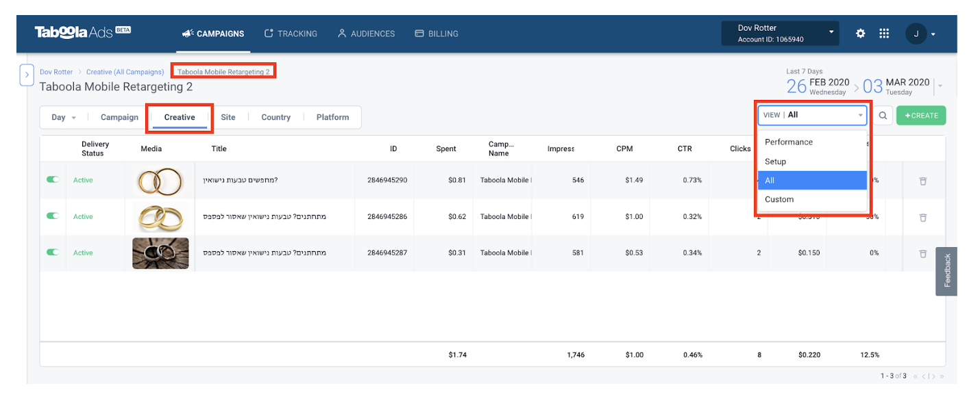Click the Campaigns megaphone icon in the navbar
The width and height of the screenshot is (980, 397).
click(187, 33)
